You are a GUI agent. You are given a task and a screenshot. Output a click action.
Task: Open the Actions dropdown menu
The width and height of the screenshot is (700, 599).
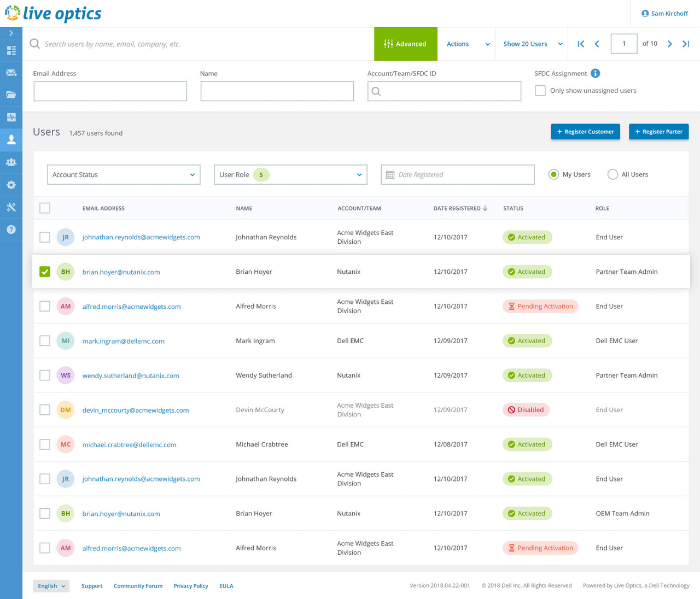coord(468,44)
